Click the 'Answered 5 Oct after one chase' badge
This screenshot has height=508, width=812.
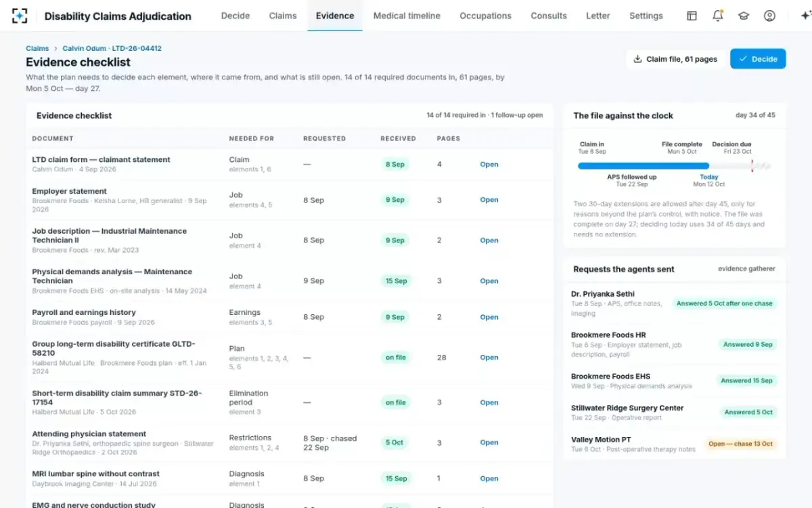coord(724,303)
